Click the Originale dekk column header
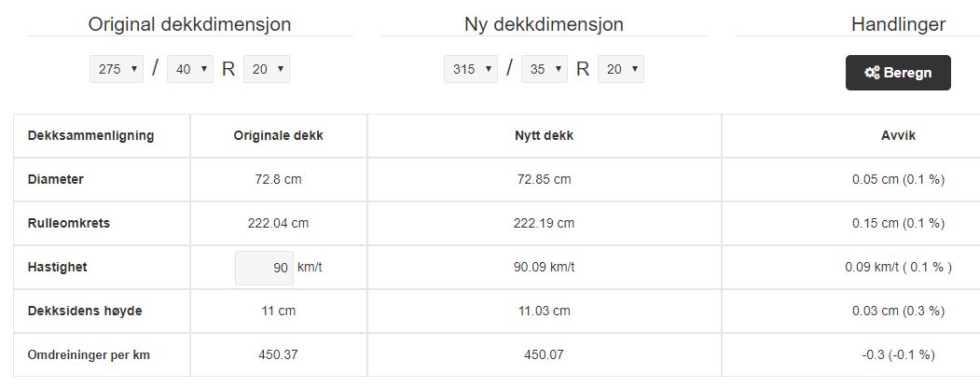 tap(279, 135)
